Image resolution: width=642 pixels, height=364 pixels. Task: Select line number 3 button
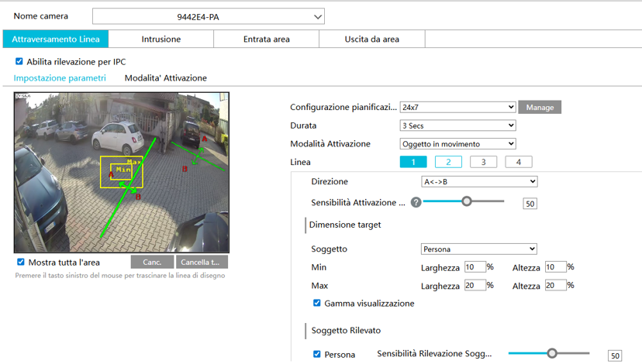tap(483, 163)
